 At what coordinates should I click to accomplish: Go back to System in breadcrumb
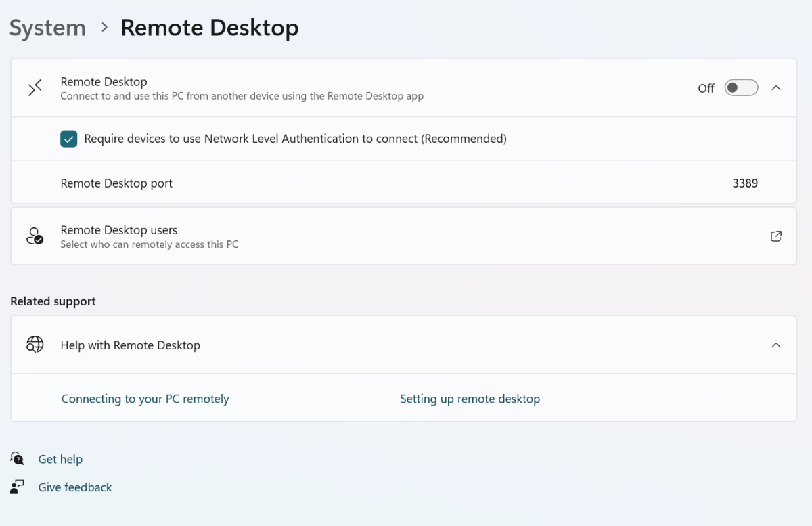[x=47, y=28]
